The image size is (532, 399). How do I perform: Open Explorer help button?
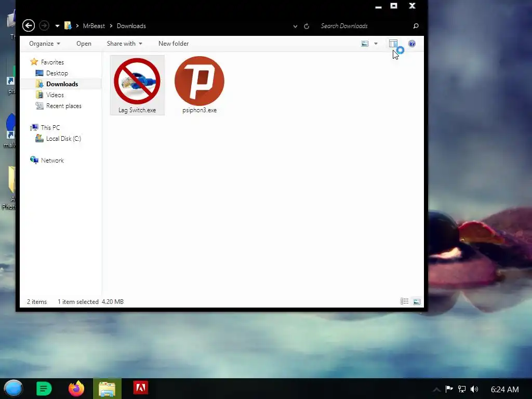[x=412, y=44]
